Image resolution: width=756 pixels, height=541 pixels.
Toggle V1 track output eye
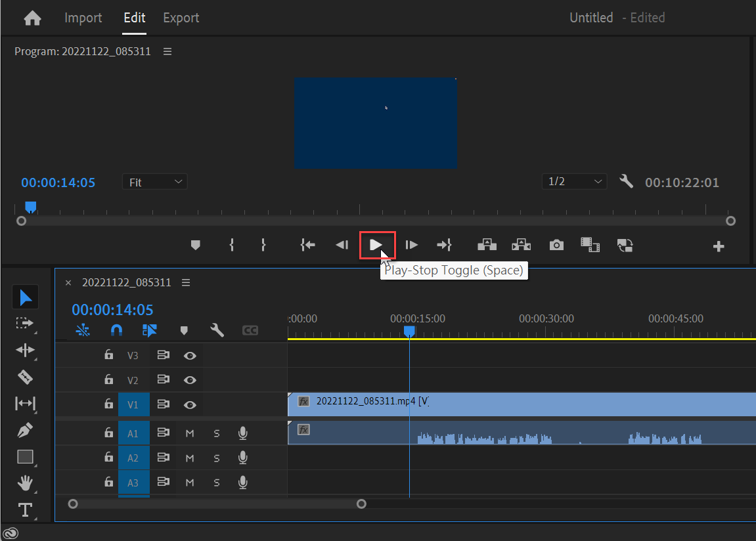pyautogui.click(x=190, y=405)
